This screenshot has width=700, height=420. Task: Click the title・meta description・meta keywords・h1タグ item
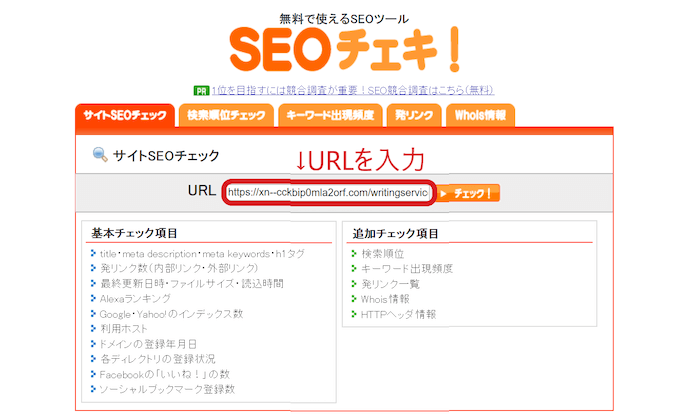[x=202, y=254]
